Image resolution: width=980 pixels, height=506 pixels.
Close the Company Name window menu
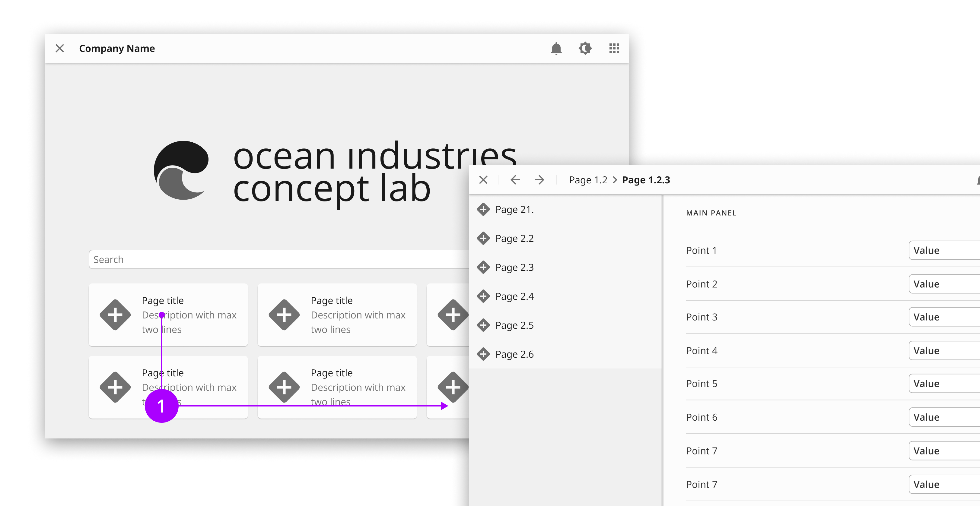pyautogui.click(x=60, y=48)
